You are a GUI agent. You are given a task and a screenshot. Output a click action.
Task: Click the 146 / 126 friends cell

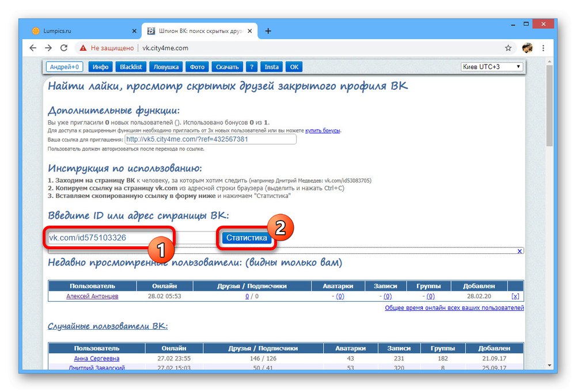click(x=263, y=358)
